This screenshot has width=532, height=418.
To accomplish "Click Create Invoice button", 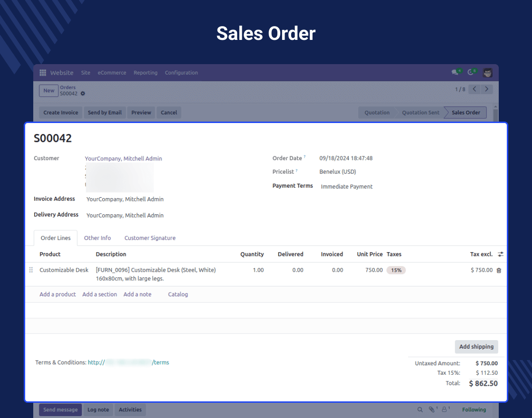I will [x=61, y=113].
